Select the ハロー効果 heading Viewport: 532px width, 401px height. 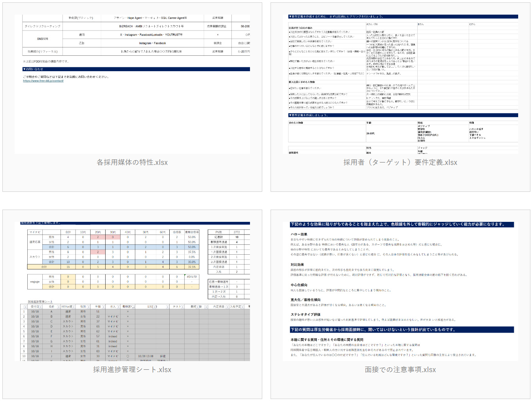[299, 234]
